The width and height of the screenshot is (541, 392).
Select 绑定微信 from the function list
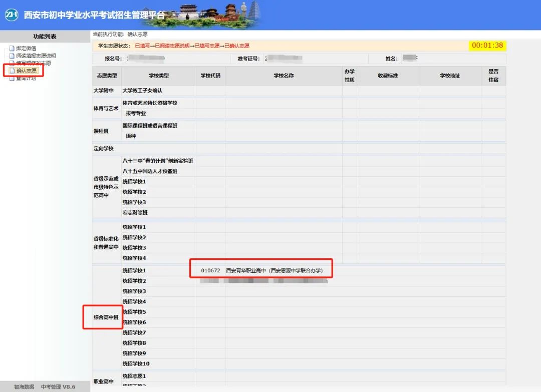26,48
